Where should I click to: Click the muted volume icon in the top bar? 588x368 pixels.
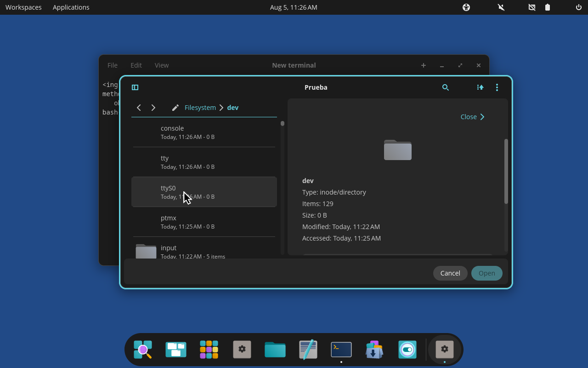(x=501, y=7)
